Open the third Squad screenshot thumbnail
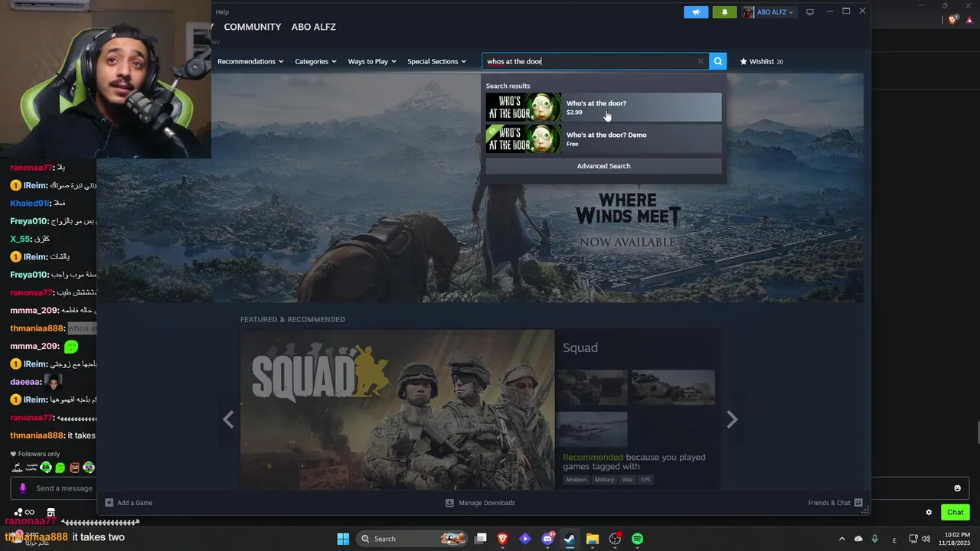This screenshot has width=980, height=551. point(592,429)
